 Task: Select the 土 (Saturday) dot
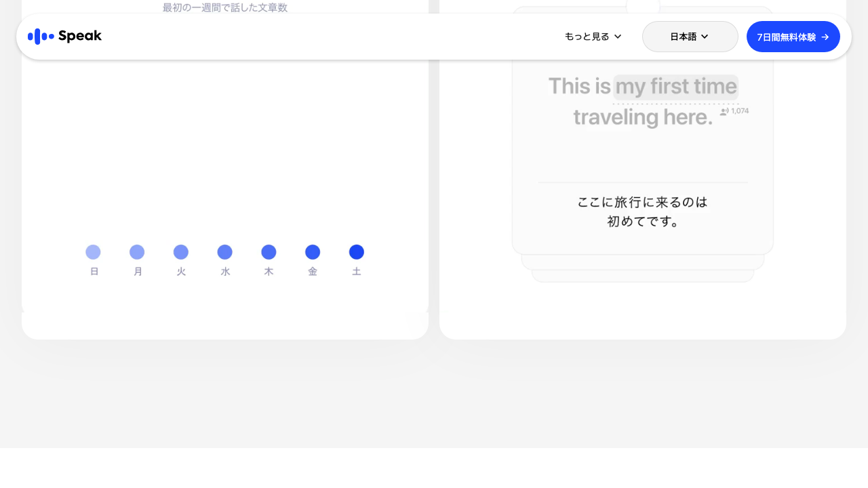[x=357, y=252]
